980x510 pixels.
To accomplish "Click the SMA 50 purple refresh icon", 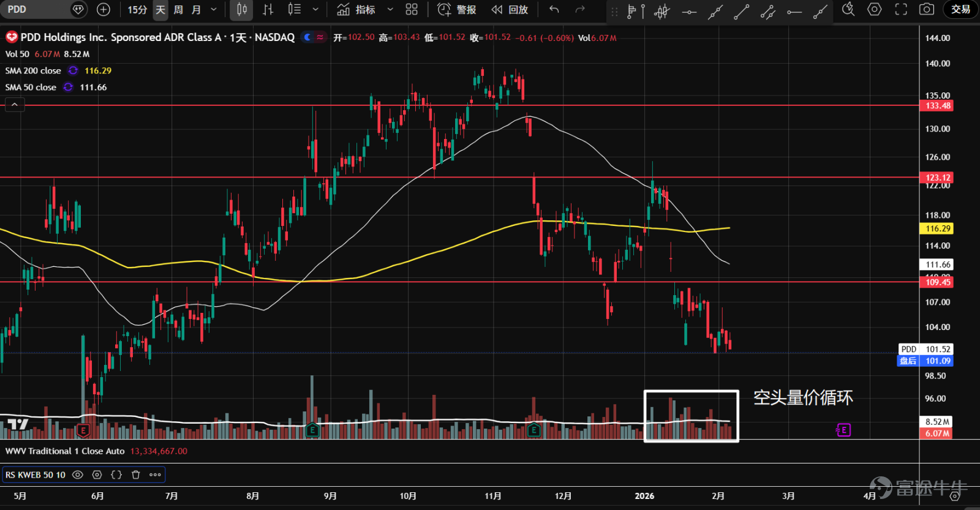I will click(x=68, y=87).
